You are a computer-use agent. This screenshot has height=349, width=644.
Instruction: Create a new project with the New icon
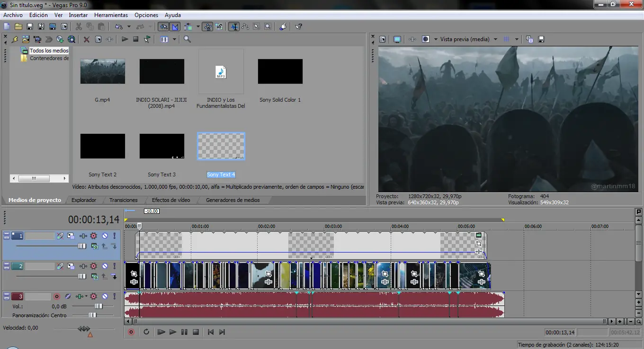7,26
